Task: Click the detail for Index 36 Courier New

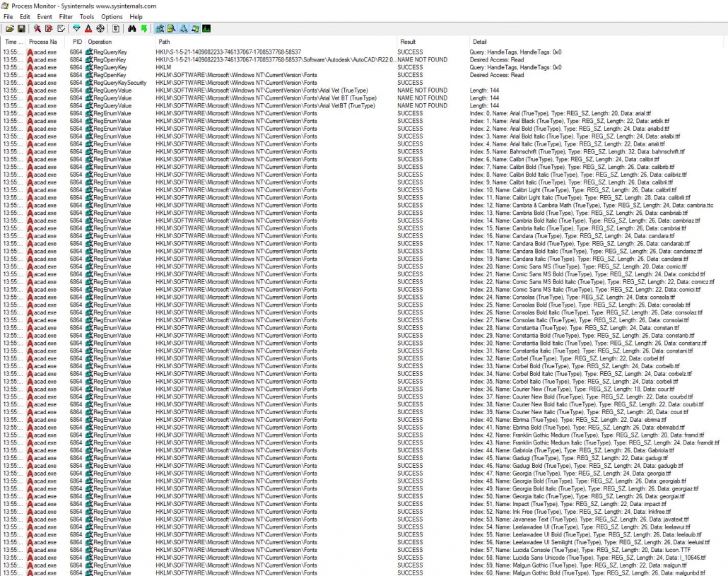Action: coord(572,389)
